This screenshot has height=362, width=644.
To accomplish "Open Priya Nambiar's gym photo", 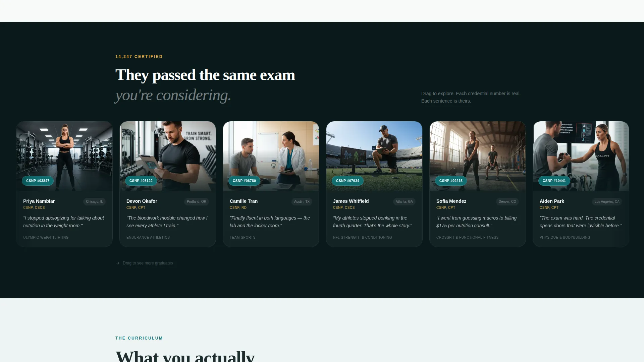I will point(64,156).
